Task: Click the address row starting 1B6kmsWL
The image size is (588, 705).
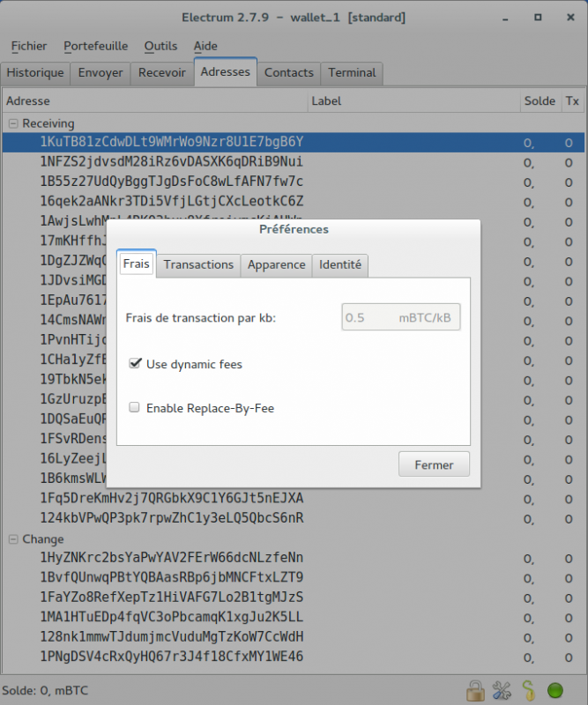Action: click(x=73, y=479)
